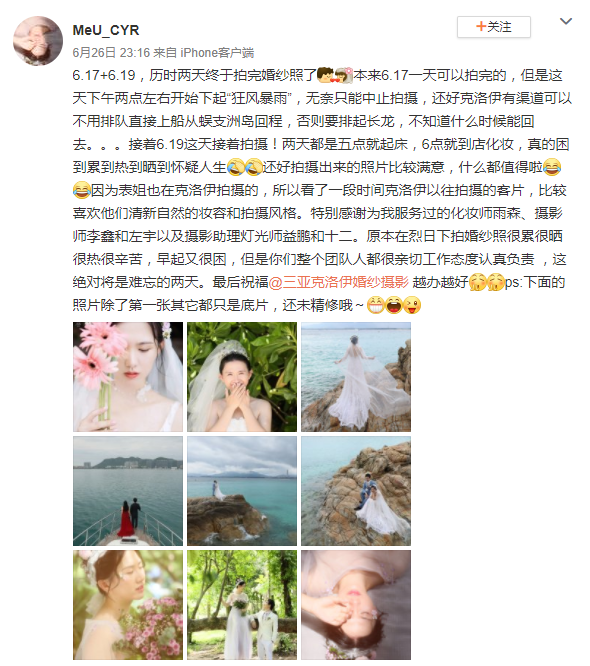The height and width of the screenshot is (666, 590).
Task: Click the tongue-out emoji at post end
Action: pos(412,305)
